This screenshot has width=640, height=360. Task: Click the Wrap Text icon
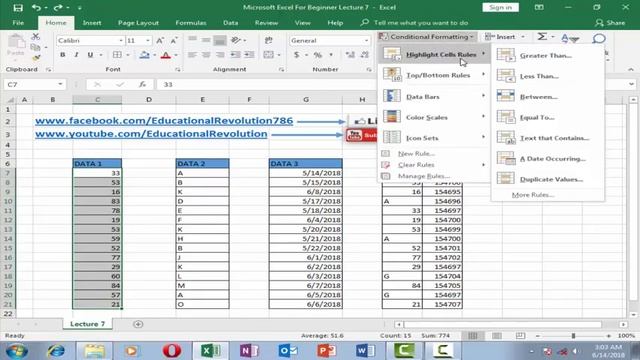269,40
